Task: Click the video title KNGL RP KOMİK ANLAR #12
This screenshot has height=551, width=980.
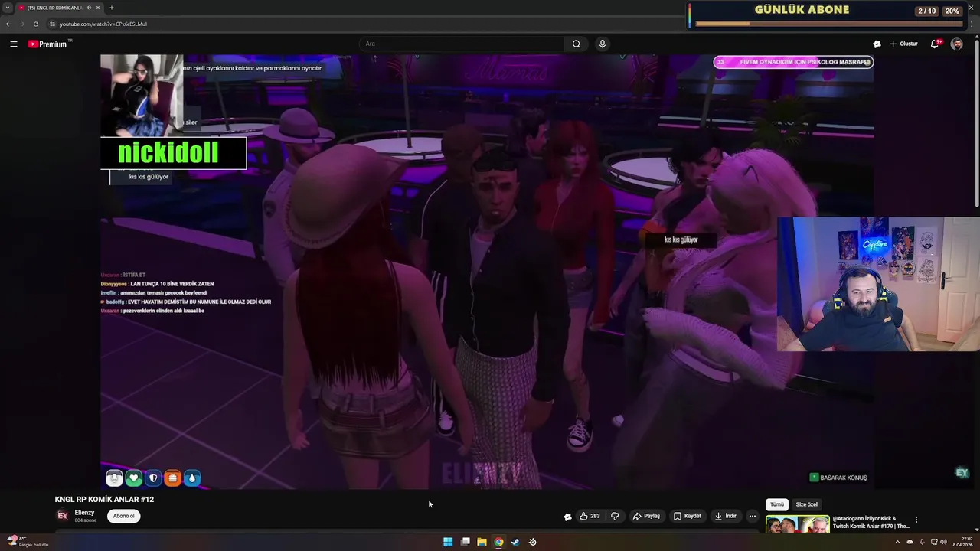Action: pos(104,499)
